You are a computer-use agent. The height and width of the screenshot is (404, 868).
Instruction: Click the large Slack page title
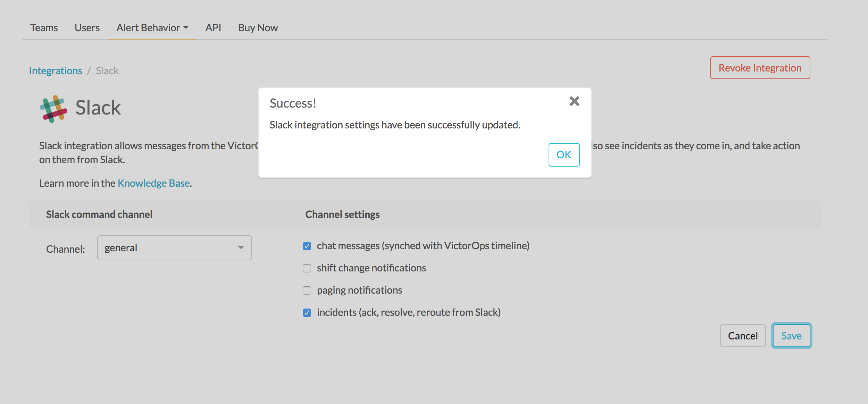98,108
